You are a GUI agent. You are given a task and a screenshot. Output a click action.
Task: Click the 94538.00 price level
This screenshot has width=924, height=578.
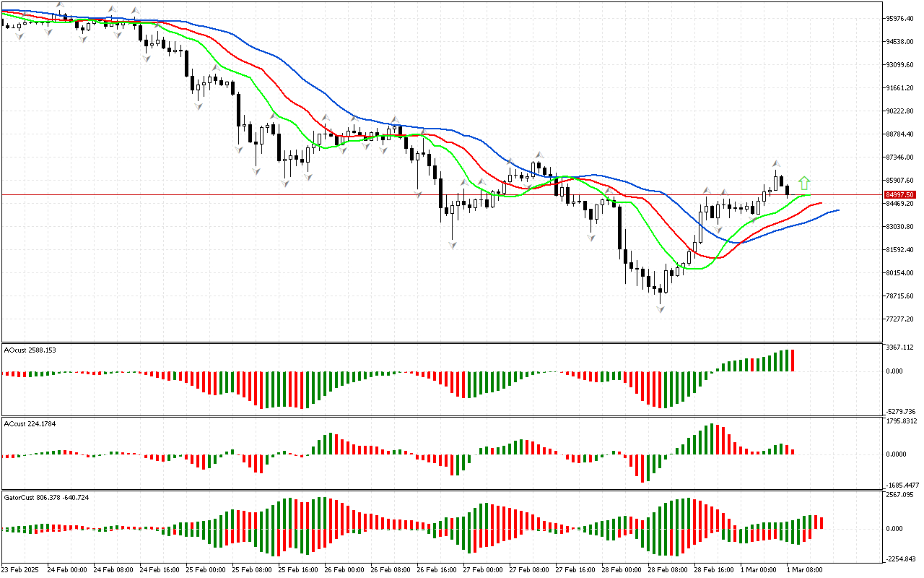pos(901,42)
